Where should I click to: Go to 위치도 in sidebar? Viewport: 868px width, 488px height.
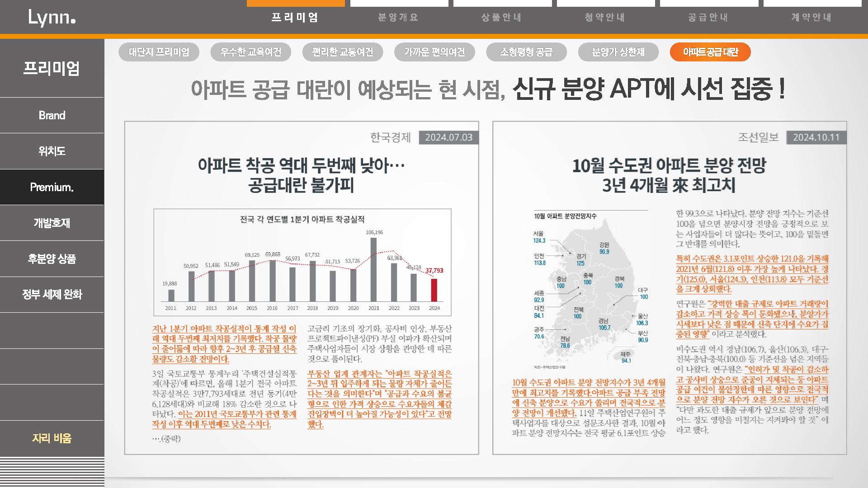pos(52,151)
